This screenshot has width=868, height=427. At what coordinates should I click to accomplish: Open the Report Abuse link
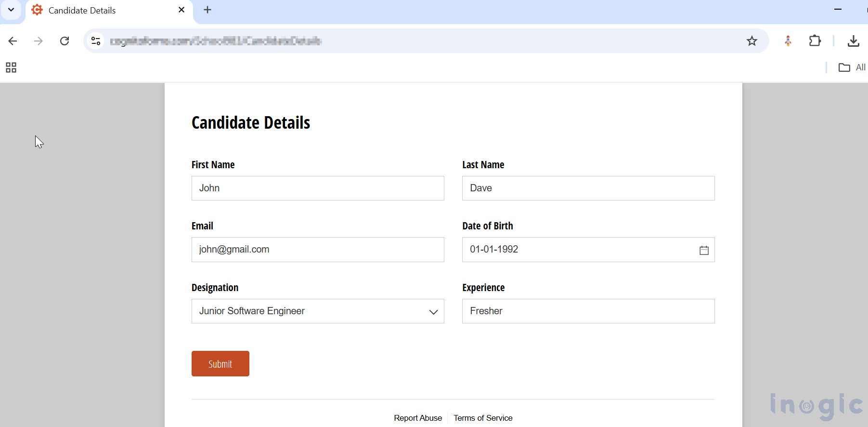(x=418, y=418)
